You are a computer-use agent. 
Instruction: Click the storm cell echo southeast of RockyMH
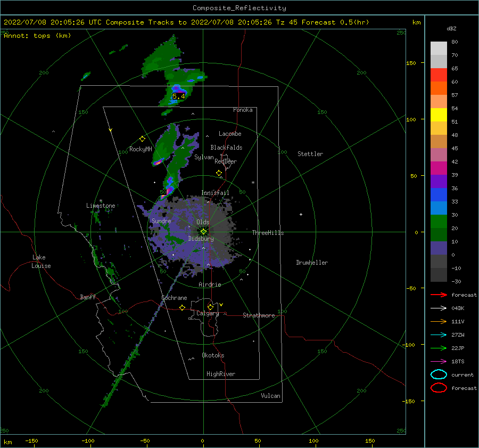coord(158,162)
